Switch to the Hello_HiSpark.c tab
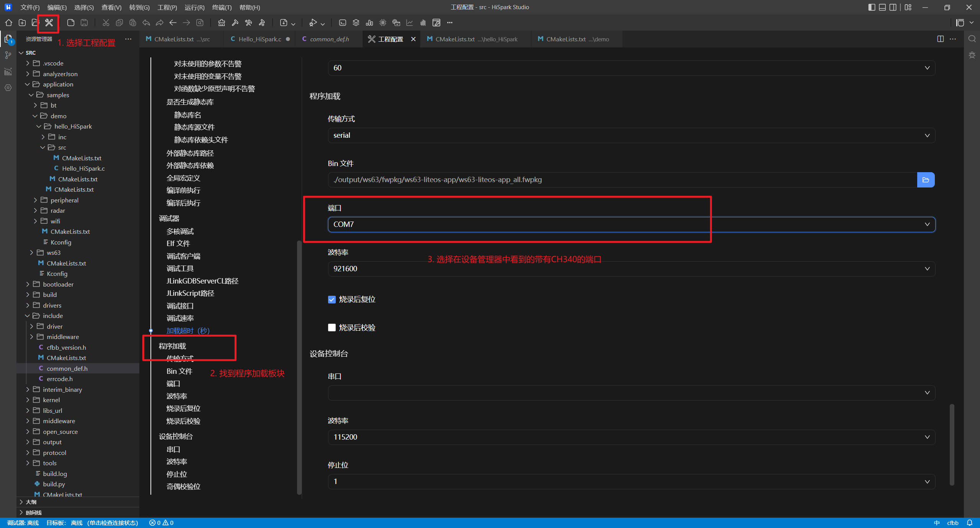980x528 pixels. [x=260, y=39]
